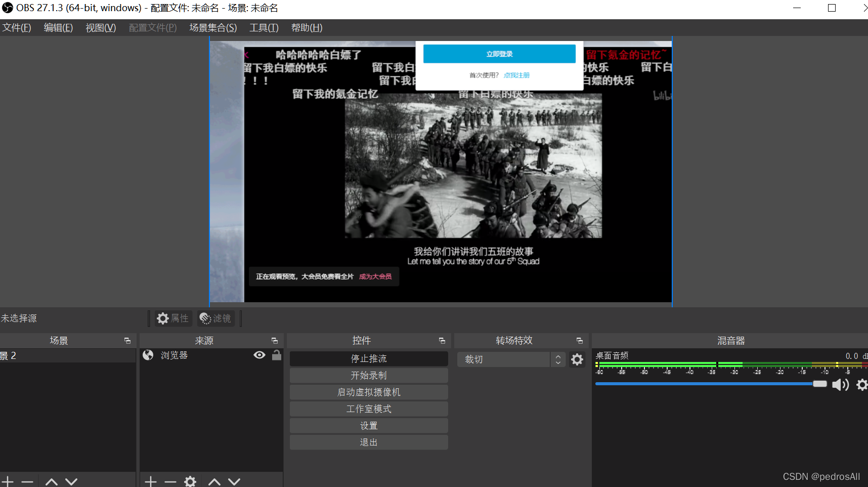Click the 成为大会员 link in preview

(375, 276)
